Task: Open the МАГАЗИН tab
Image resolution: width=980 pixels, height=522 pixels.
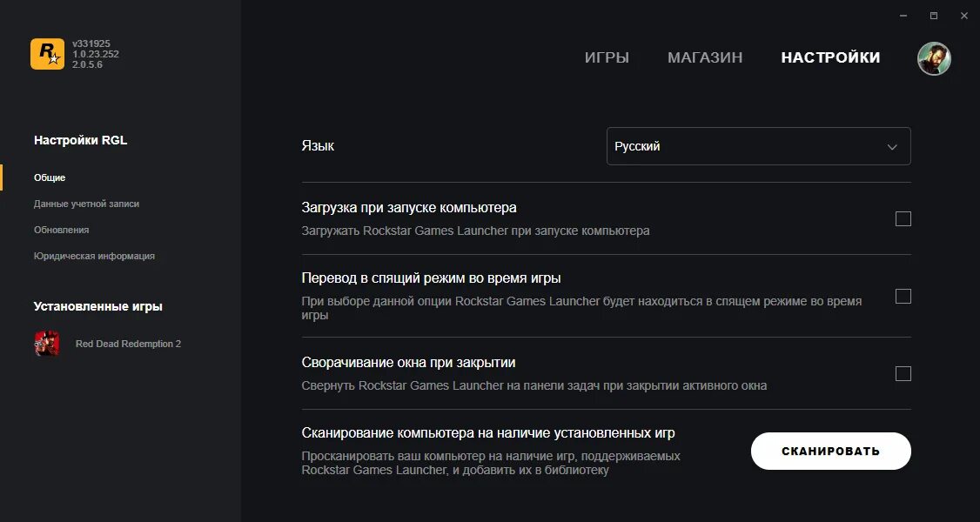Action: [x=705, y=58]
